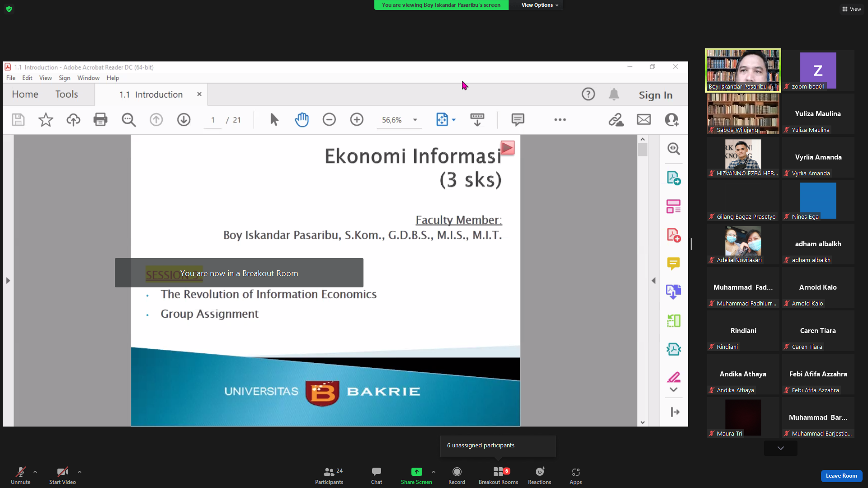Change Zoom gallery layout via View button
This screenshot has height=488, width=868.
click(852, 9)
